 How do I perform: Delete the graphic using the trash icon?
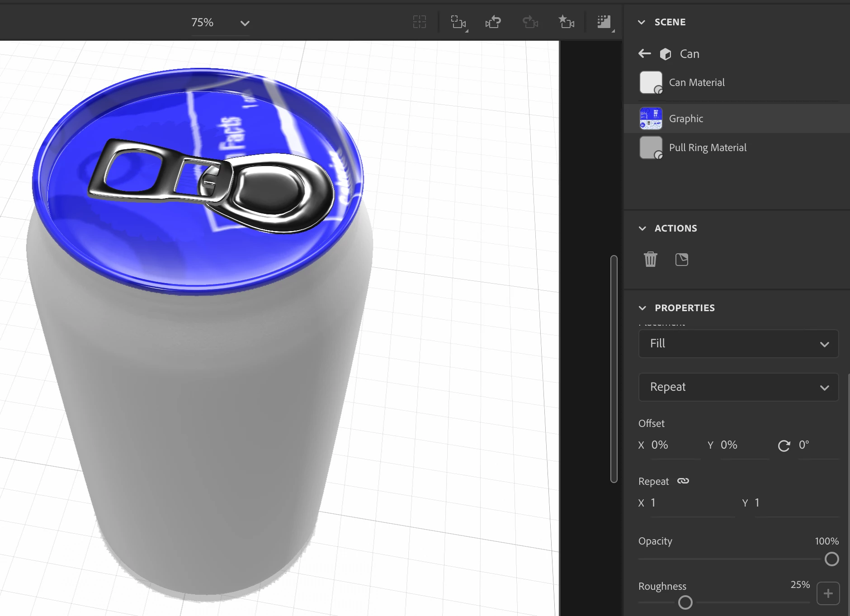pos(651,259)
